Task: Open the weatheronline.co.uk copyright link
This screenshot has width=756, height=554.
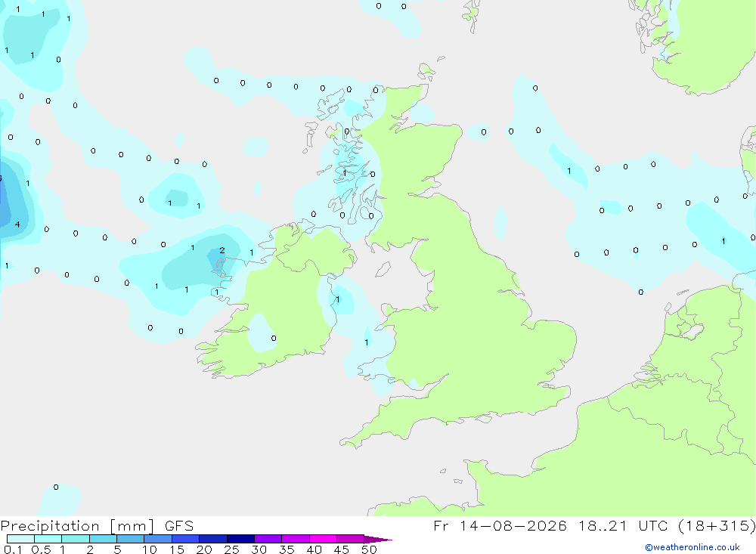Action: (x=692, y=547)
